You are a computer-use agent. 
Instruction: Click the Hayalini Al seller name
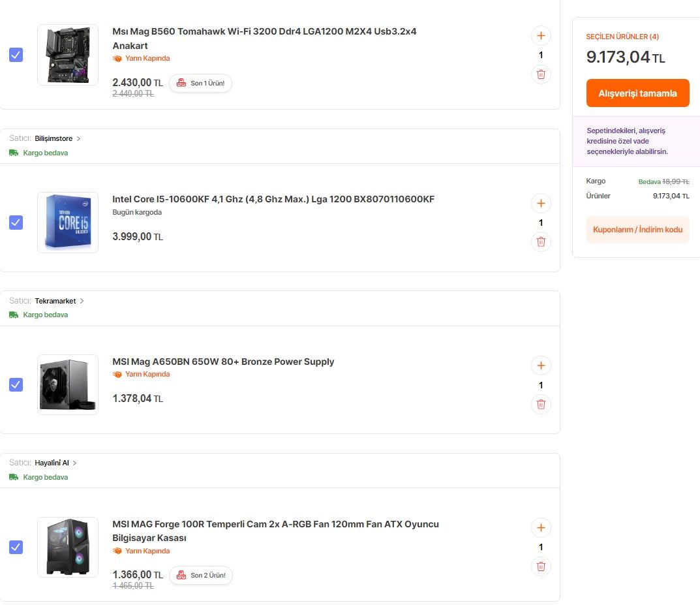pyautogui.click(x=52, y=463)
